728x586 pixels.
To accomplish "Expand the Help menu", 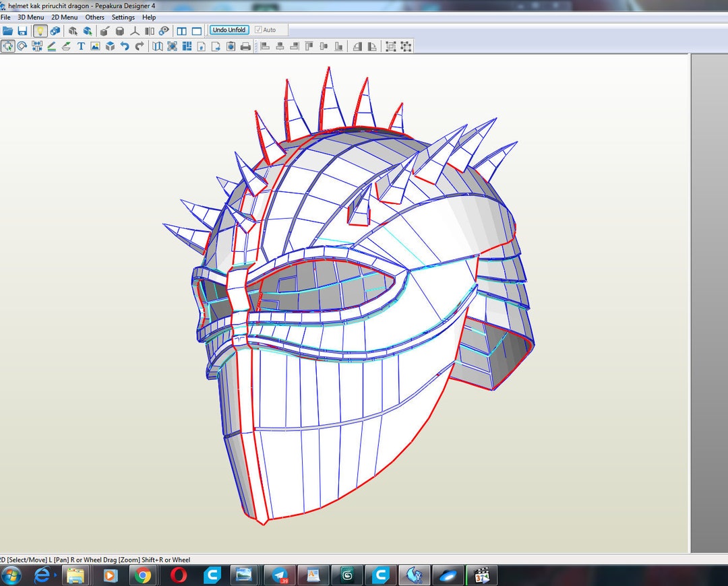I will [148, 17].
